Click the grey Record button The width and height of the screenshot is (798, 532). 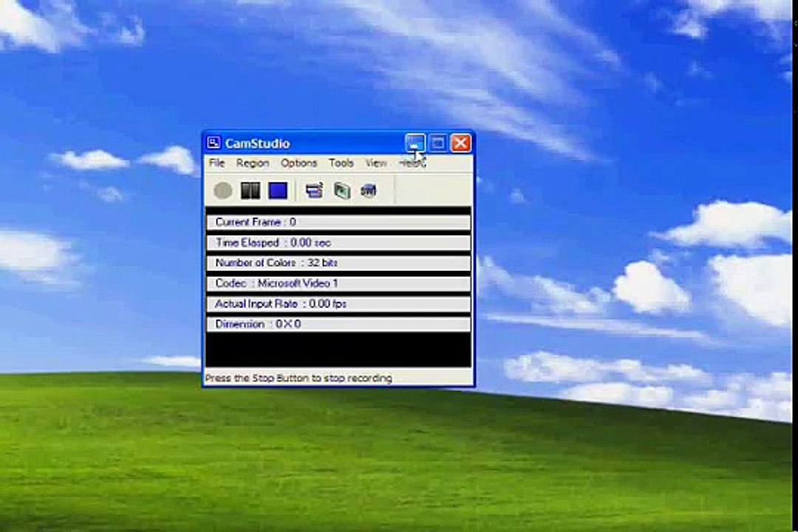tap(223, 191)
